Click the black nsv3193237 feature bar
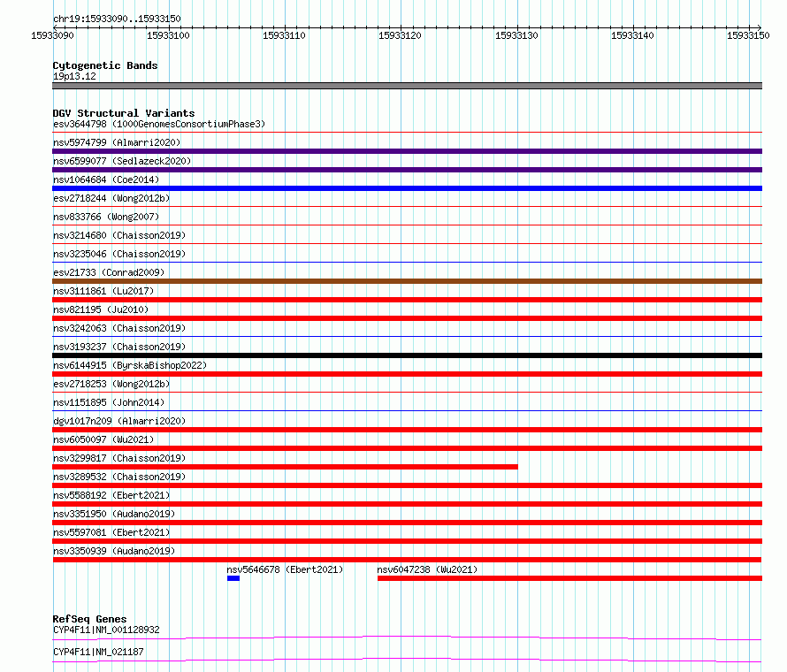This screenshot has height=672, width=787. pyautogui.click(x=408, y=355)
